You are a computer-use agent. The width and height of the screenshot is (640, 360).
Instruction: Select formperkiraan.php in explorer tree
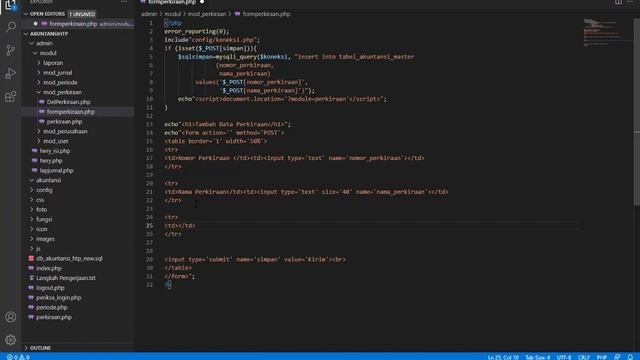[x=70, y=112]
